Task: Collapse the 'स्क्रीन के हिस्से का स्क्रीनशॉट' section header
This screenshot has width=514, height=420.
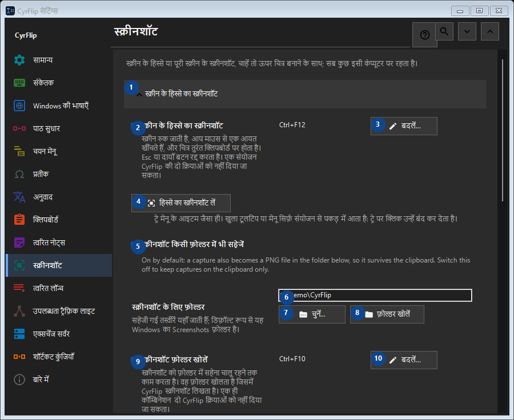Action: click(305, 94)
